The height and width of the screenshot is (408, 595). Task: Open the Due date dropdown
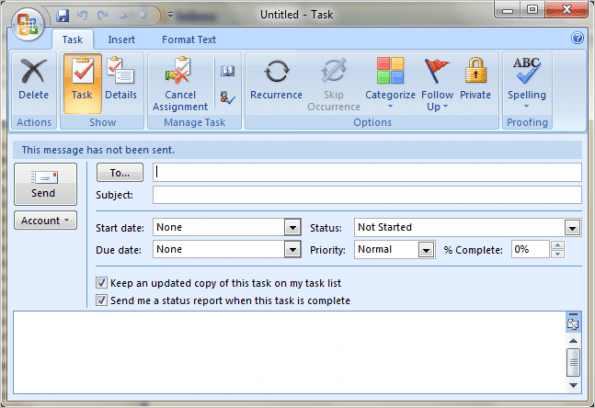tap(293, 249)
